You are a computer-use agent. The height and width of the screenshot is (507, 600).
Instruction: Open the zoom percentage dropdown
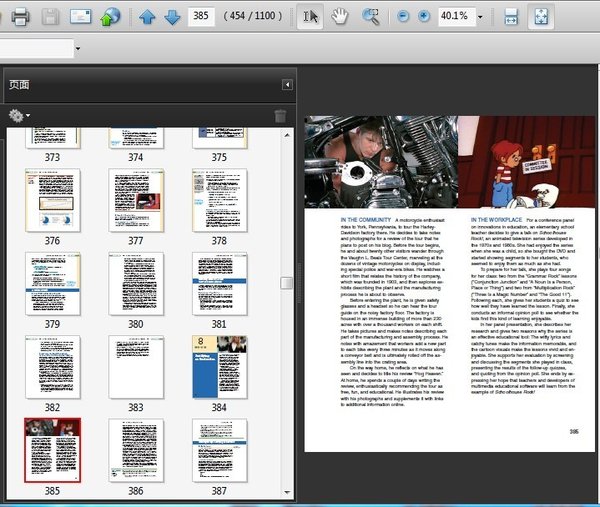tap(480, 17)
